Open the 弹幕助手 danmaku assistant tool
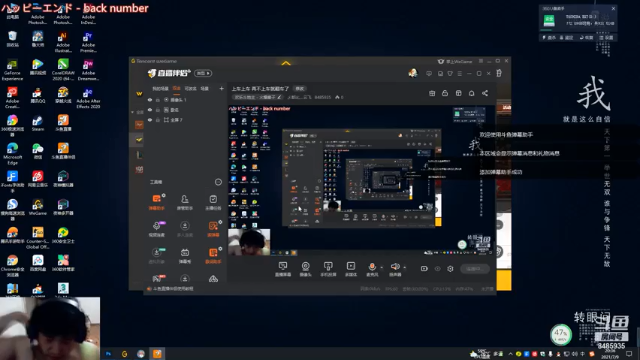Image resolution: width=640 pixels, height=360 pixels. (x=156, y=202)
